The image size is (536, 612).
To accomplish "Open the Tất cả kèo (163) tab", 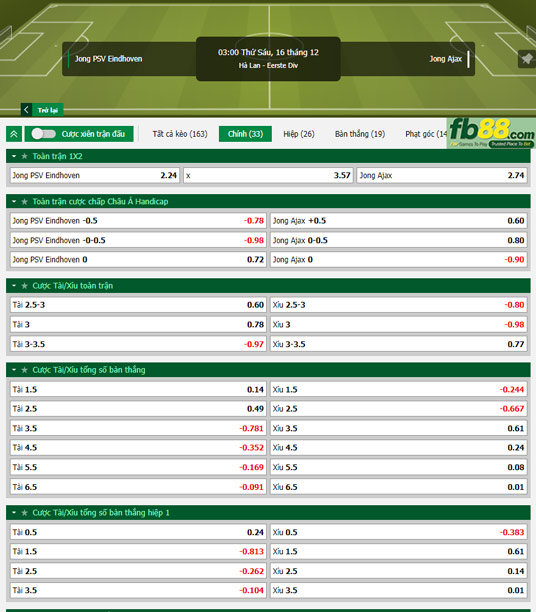I will 180,134.
